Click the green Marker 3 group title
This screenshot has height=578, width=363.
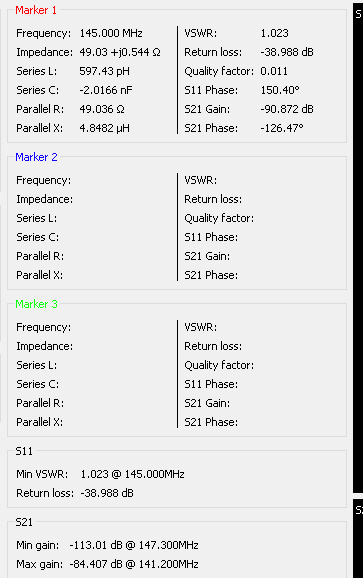coord(36,304)
